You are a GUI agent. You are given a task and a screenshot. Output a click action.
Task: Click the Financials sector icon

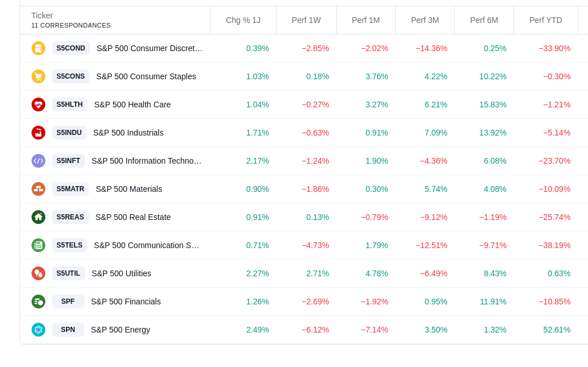coord(38,302)
